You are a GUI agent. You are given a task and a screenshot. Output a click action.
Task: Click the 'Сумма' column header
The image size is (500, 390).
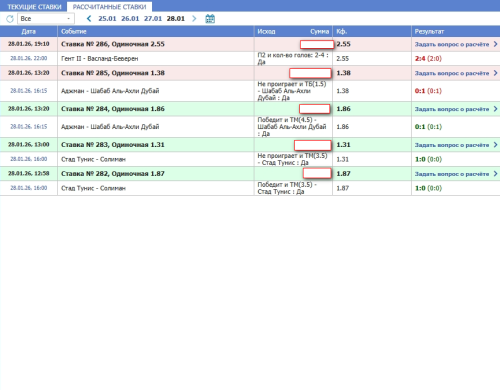319,32
